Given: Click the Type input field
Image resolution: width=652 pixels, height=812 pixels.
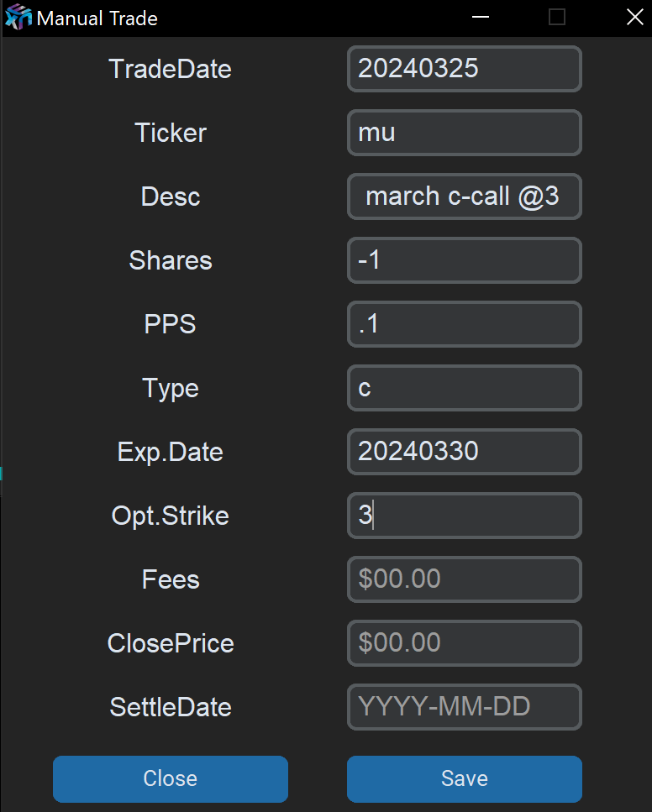Looking at the screenshot, I should click(x=464, y=388).
